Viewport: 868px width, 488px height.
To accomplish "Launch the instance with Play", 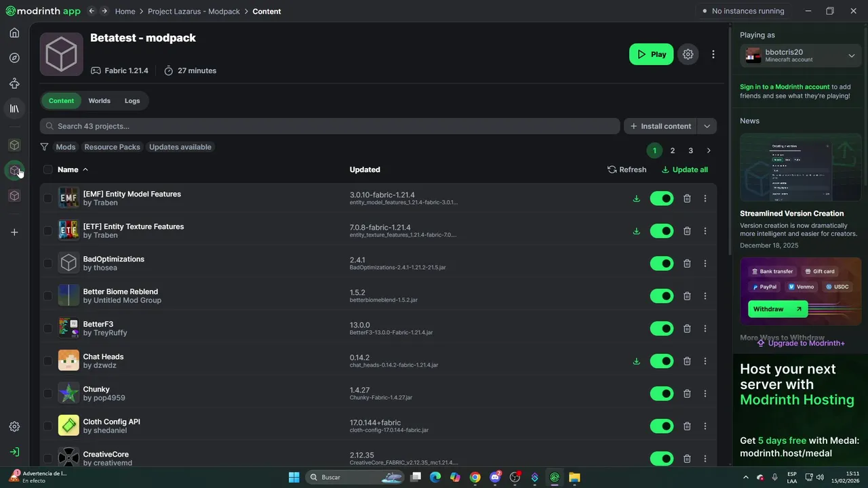I will 652,54.
